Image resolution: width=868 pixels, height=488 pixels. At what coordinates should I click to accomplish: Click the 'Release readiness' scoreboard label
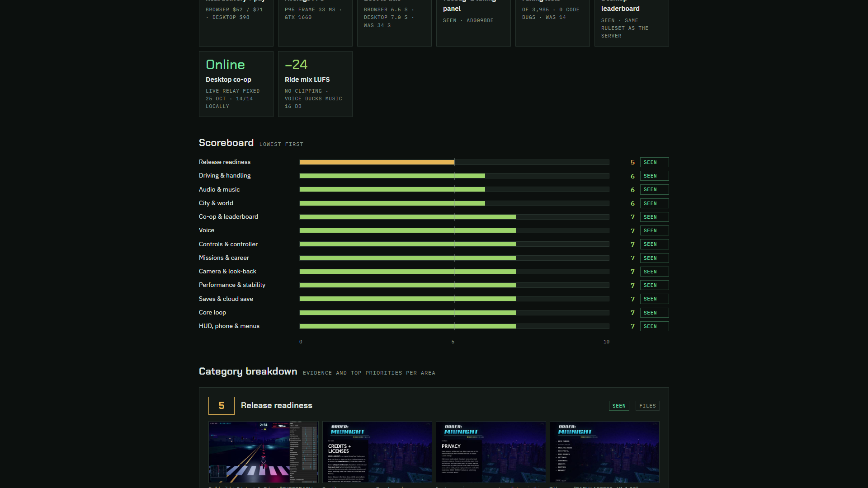tap(225, 162)
